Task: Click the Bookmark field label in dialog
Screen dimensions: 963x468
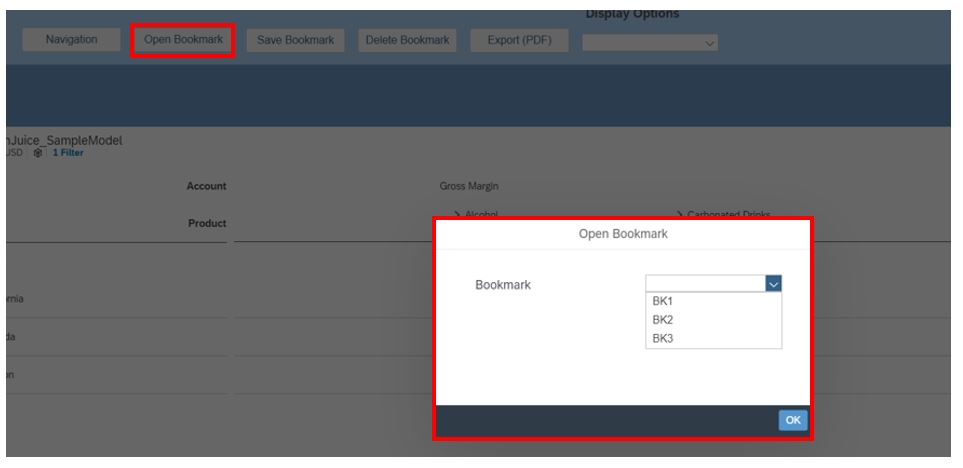Action: click(x=503, y=285)
